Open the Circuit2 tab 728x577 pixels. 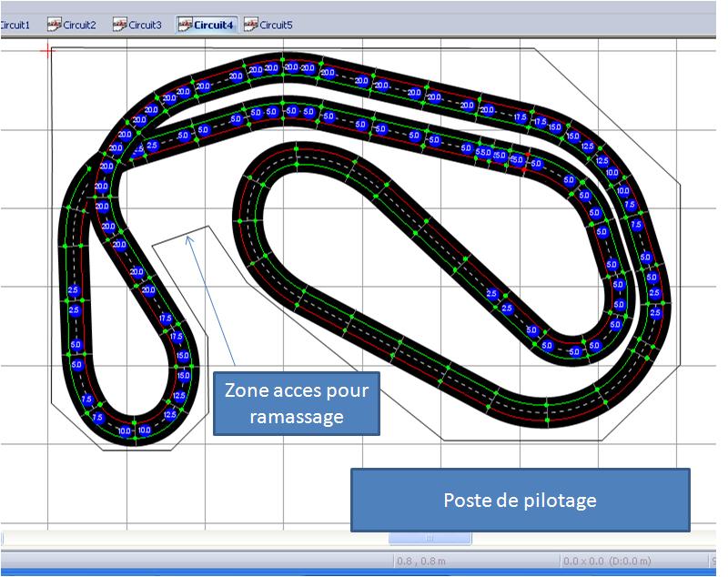[79, 25]
